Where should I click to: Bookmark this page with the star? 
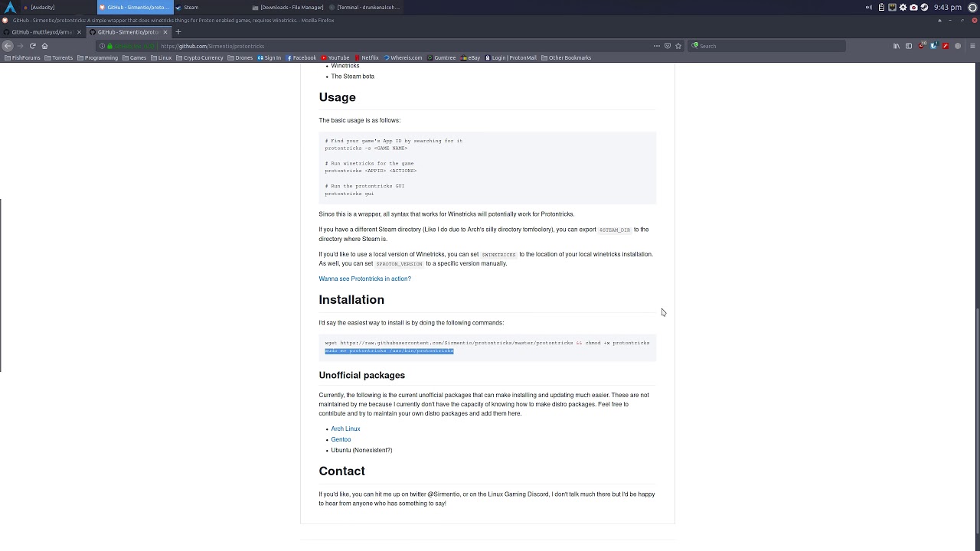(x=678, y=46)
